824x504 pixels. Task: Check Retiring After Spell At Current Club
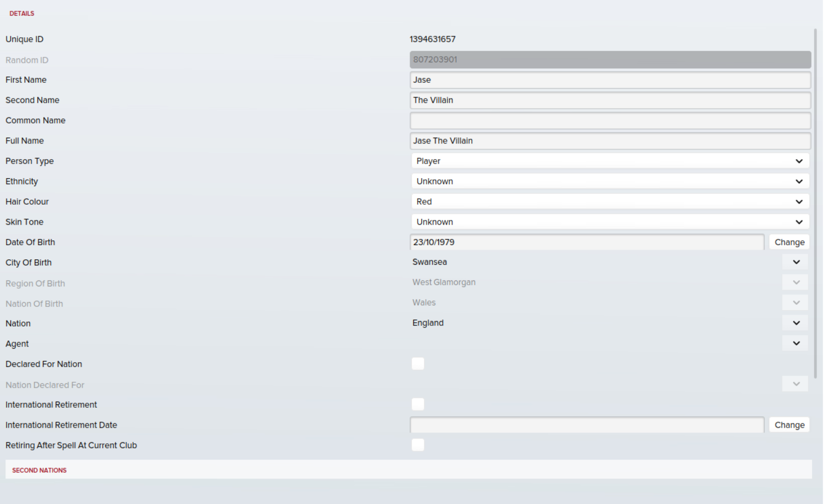click(x=418, y=445)
